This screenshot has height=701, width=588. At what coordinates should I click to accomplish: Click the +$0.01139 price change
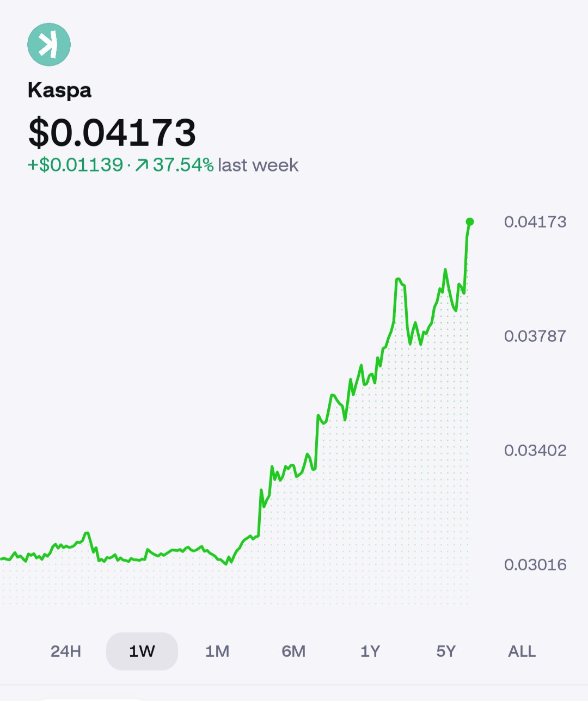[x=76, y=165]
